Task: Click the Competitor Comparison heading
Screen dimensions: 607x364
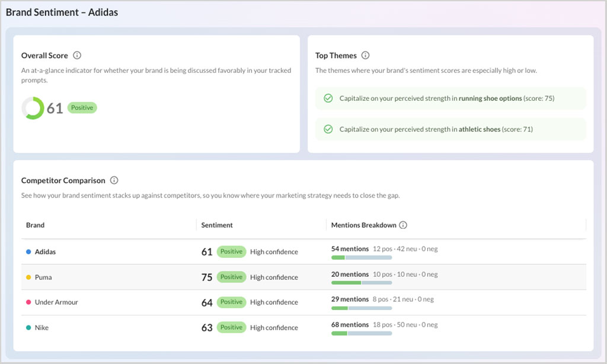Action: pyautogui.click(x=63, y=180)
